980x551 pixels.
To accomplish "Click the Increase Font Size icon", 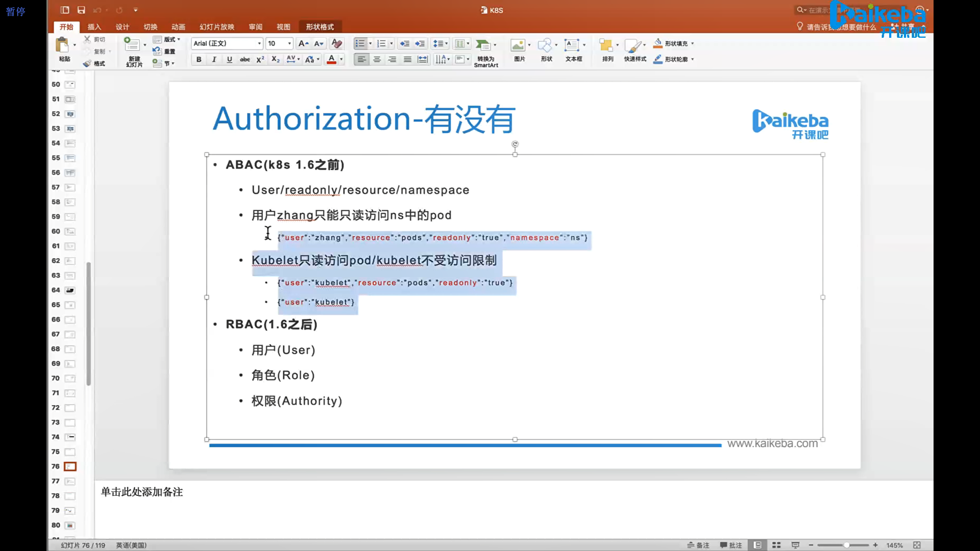I will click(x=303, y=43).
